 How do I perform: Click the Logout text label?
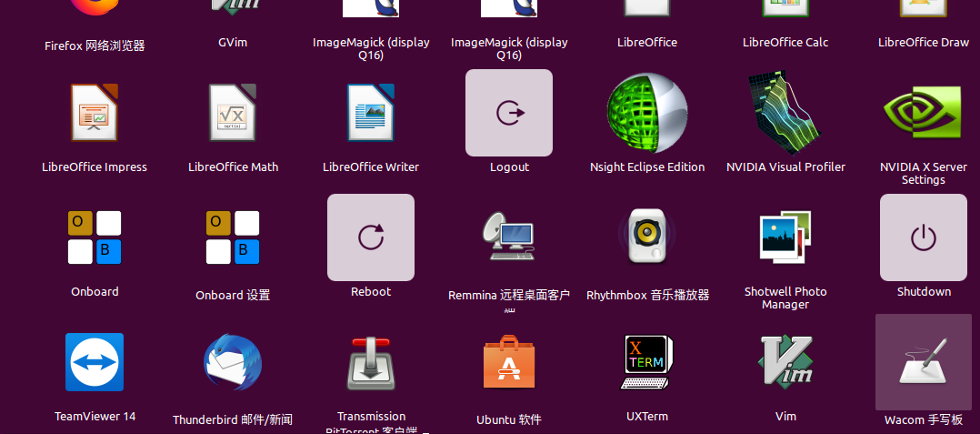509,167
